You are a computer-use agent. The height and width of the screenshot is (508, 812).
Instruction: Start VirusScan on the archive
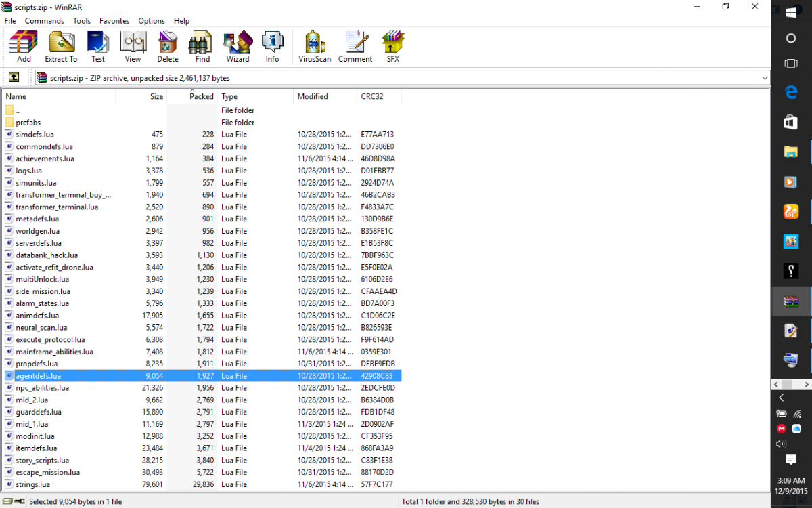point(315,47)
